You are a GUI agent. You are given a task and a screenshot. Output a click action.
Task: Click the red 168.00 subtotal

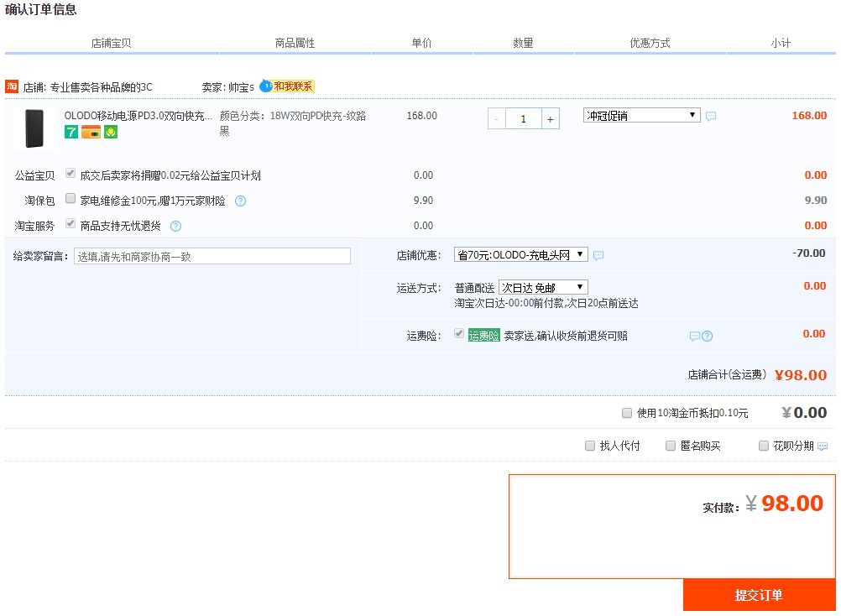pos(809,115)
